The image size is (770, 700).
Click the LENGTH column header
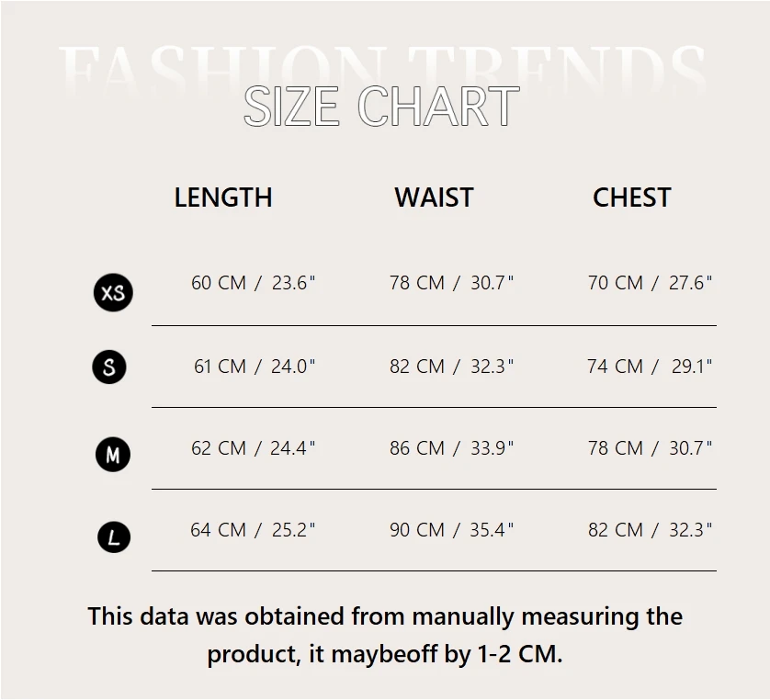tap(223, 198)
